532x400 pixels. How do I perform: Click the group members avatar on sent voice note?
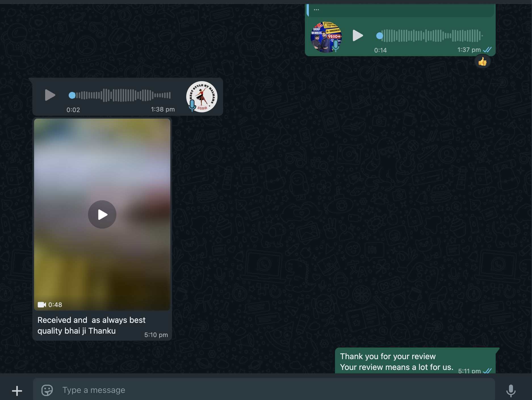(326, 37)
